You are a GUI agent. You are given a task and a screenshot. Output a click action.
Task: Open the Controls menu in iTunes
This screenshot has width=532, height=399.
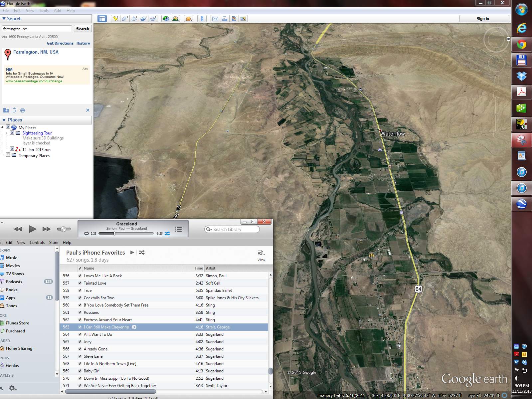click(x=37, y=243)
